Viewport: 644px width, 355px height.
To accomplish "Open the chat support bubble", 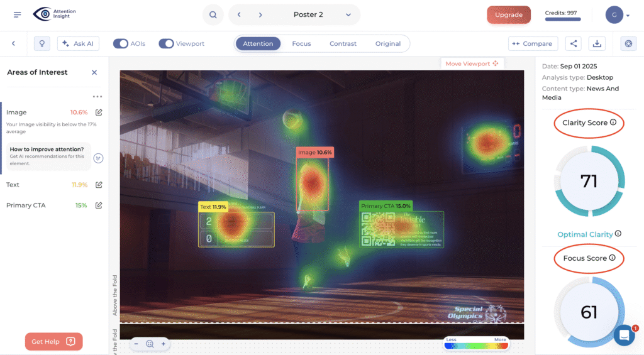I will point(625,336).
